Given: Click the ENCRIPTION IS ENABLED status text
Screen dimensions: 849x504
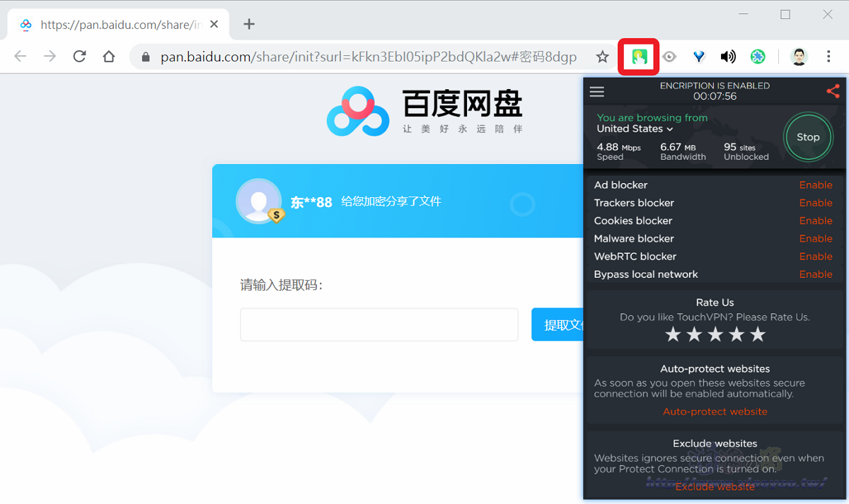Looking at the screenshot, I should point(715,86).
